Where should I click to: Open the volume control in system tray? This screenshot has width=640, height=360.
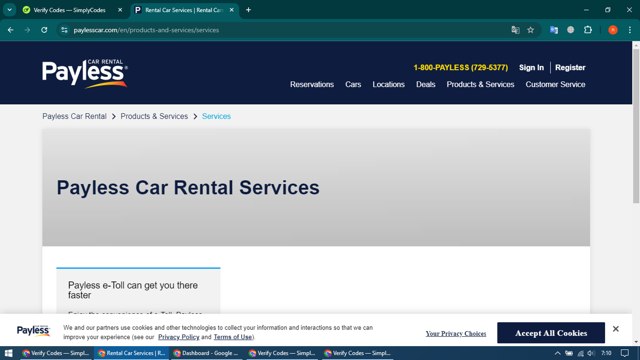click(x=591, y=353)
